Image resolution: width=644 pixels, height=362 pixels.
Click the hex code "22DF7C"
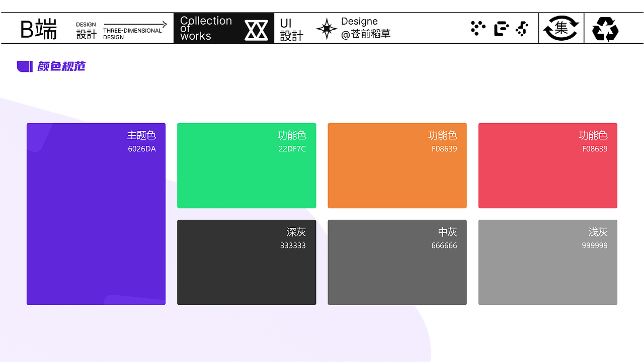(x=292, y=149)
